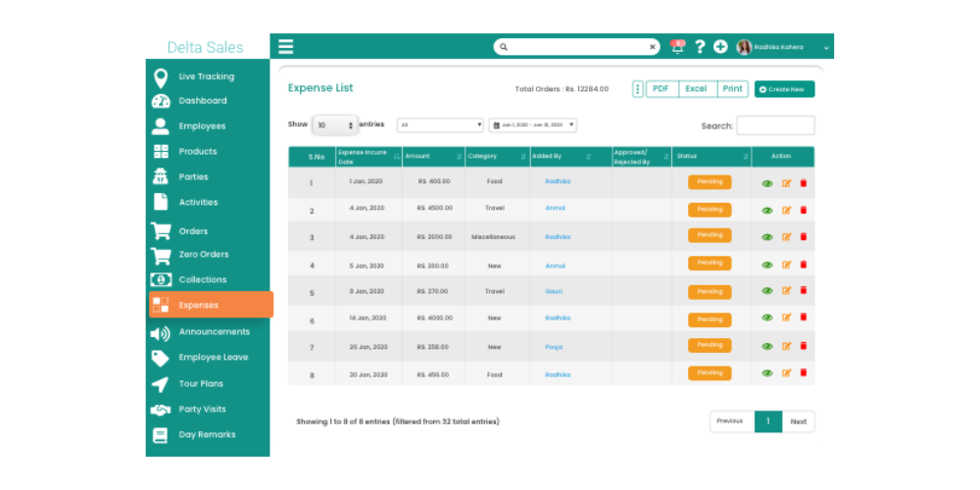Click the top header search field
The width and height of the screenshot is (980, 490).
(x=576, y=47)
